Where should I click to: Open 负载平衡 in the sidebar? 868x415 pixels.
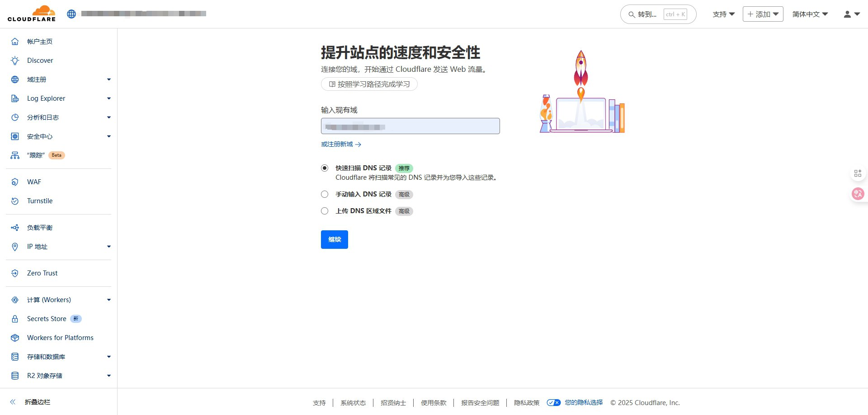point(40,228)
